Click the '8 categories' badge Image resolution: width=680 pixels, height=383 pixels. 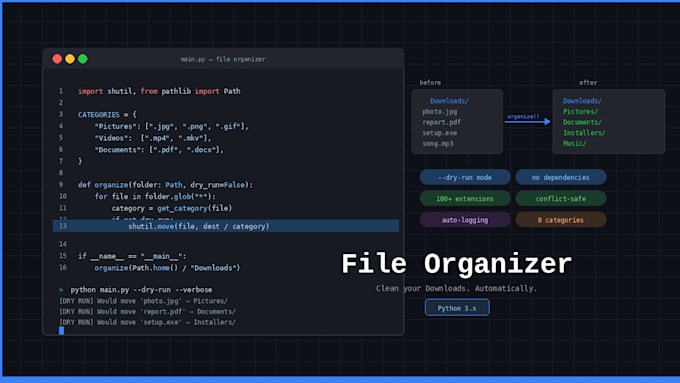pos(561,219)
